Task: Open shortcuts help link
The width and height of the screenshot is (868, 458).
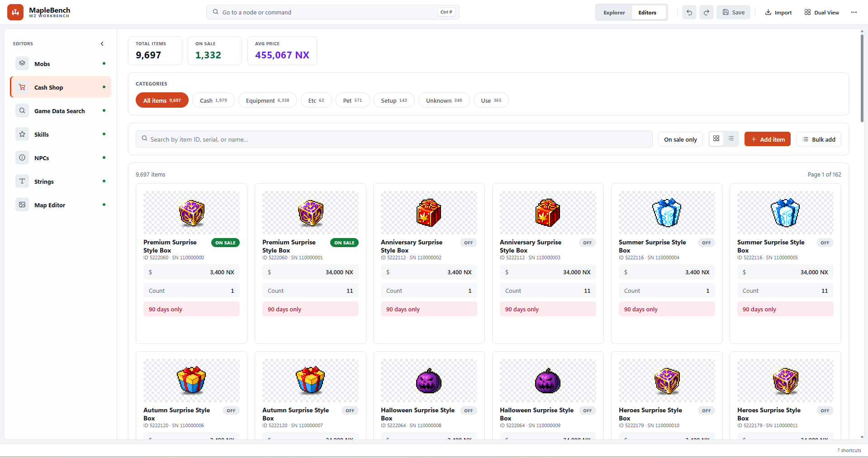Action: [x=849, y=450]
